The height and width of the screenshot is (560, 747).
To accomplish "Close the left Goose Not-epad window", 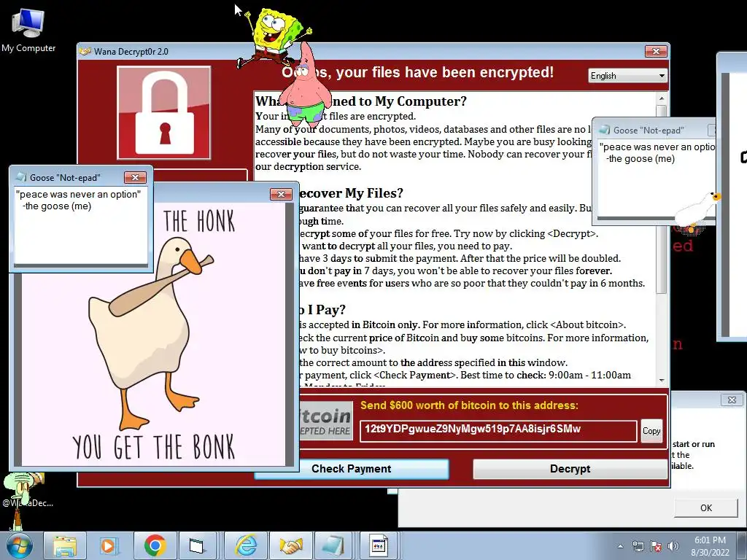I will point(135,177).
